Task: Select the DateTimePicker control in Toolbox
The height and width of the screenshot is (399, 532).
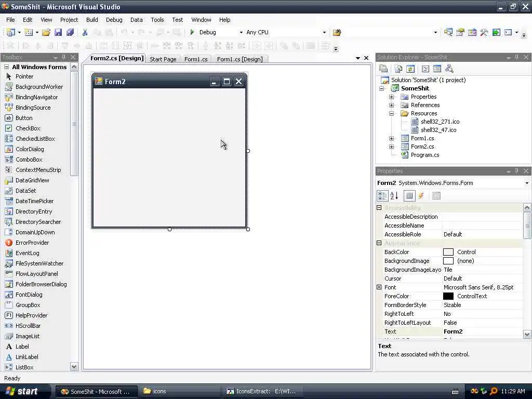Action: (34, 201)
